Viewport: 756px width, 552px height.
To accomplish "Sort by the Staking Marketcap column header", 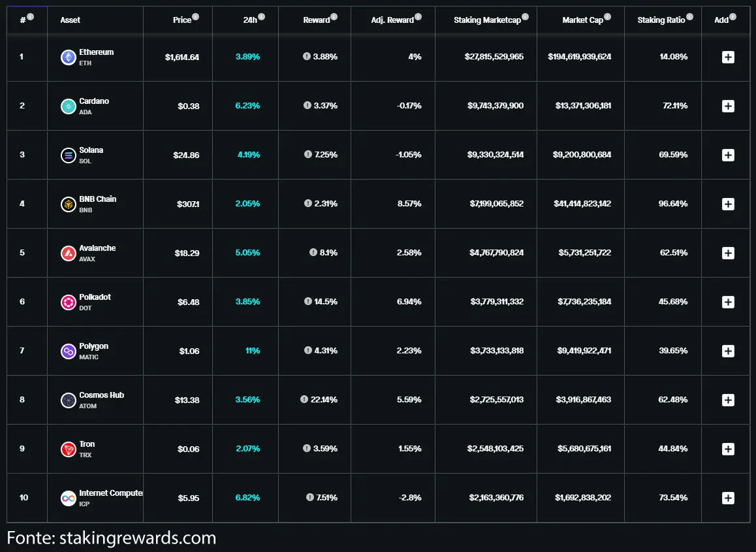I will point(488,20).
